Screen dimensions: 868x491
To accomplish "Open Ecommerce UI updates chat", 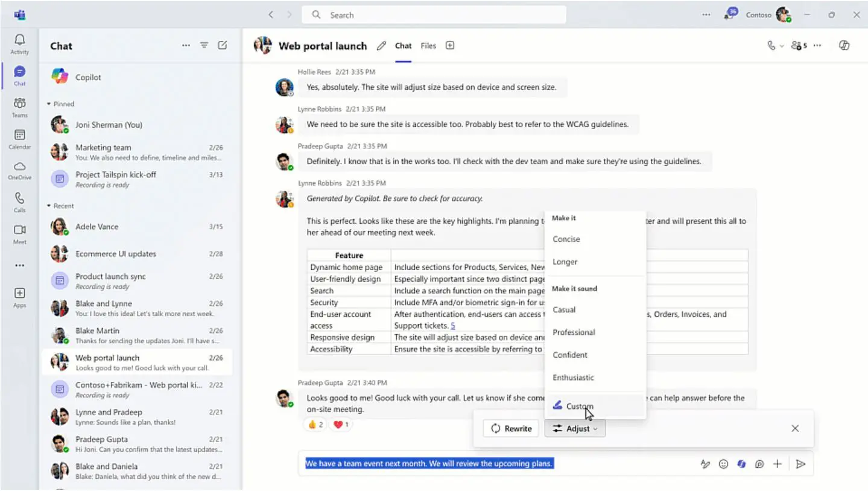I will point(138,254).
